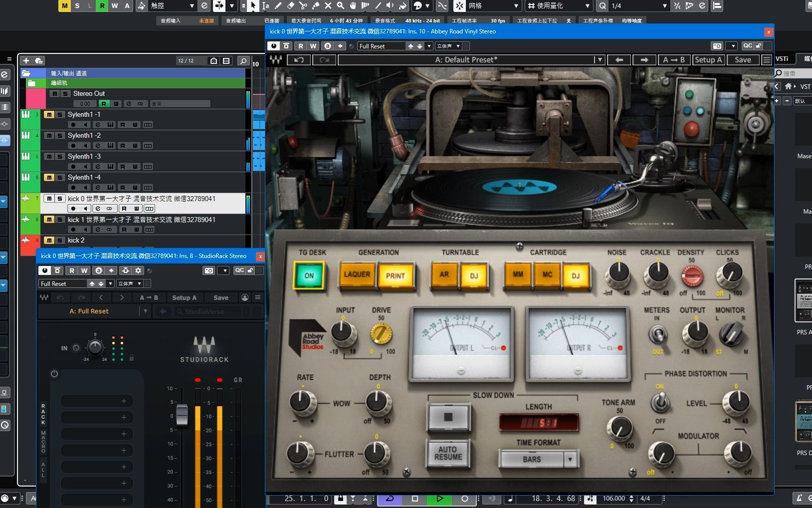Click the undo arrow in the Abbey Road plugin
The image size is (812, 508).
pos(299,59)
